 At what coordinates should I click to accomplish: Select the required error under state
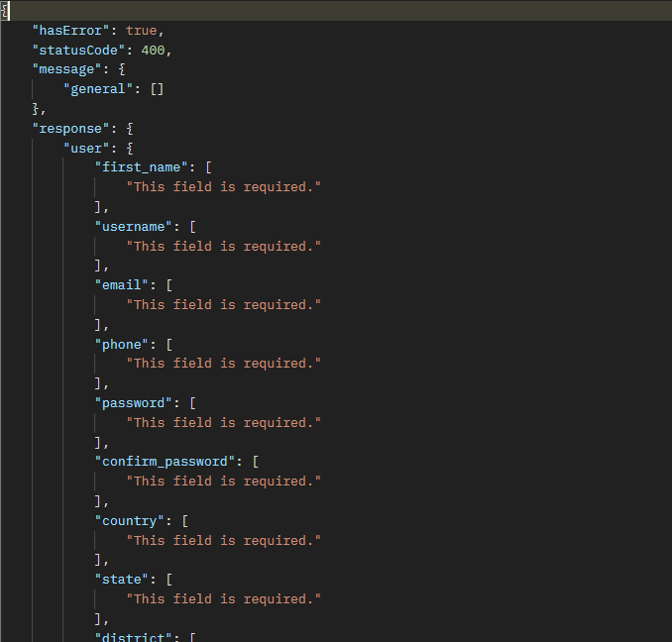click(x=223, y=598)
